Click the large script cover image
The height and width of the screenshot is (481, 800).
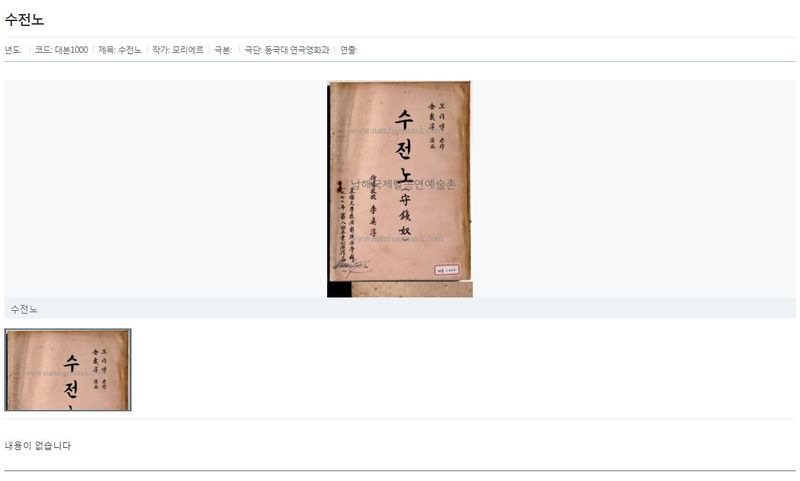tap(399, 189)
